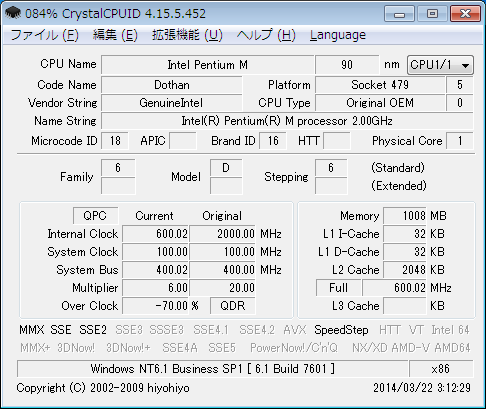
Task: Click the Multiplier current value 6.00
Action: [x=156, y=288]
